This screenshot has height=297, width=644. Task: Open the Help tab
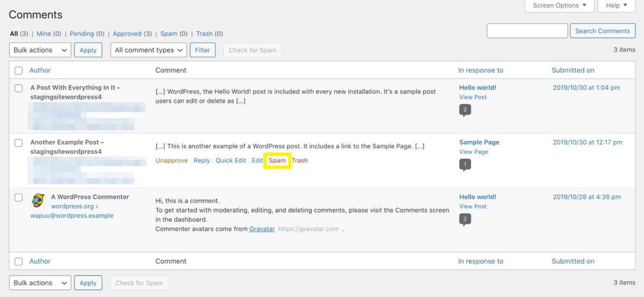pyautogui.click(x=616, y=5)
